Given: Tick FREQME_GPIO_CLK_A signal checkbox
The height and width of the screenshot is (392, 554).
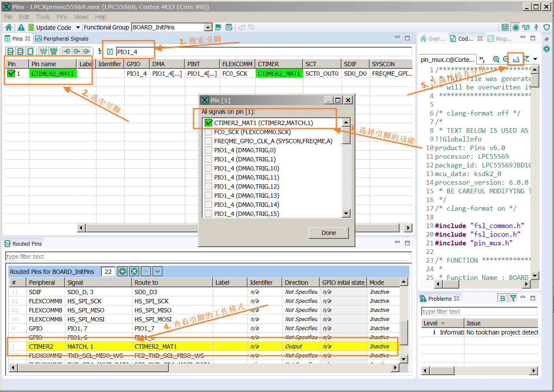Looking at the screenshot, I should pos(209,141).
